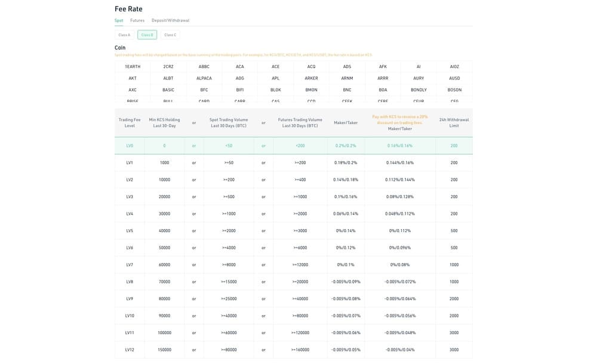The width and height of the screenshot is (597, 364).
Task: Click the LV5 level cell
Action: (x=130, y=231)
